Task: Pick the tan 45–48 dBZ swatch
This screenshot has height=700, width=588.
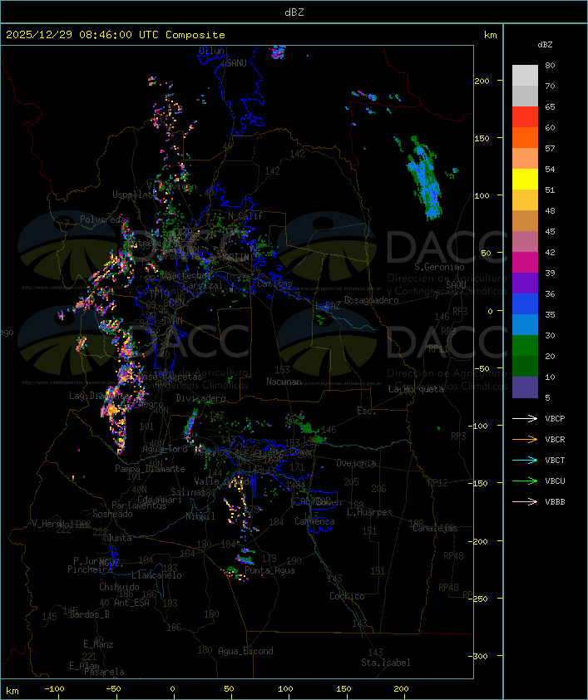Action: click(x=525, y=220)
